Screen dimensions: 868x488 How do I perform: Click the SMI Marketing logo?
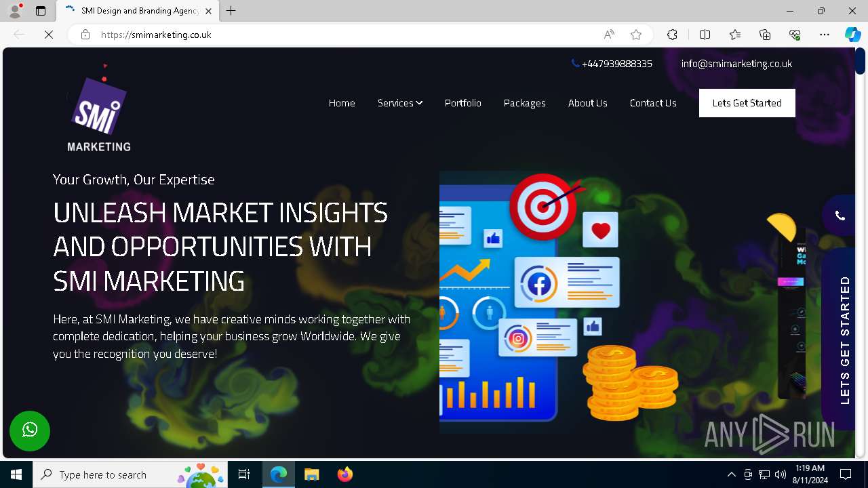(x=99, y=108)
